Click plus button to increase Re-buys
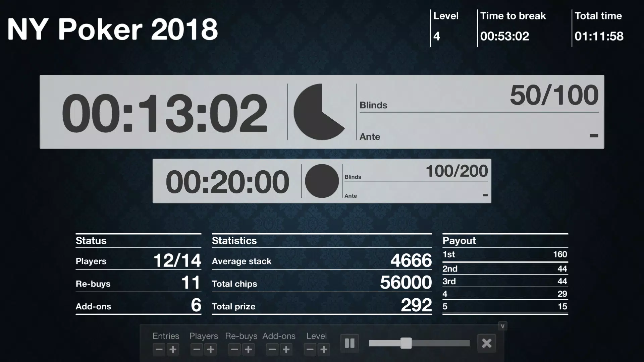 coord(248,350)
